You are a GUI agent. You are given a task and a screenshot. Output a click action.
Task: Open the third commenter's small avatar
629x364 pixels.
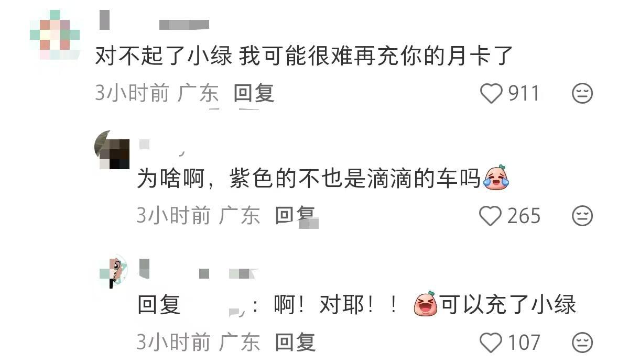click(113, 272)
